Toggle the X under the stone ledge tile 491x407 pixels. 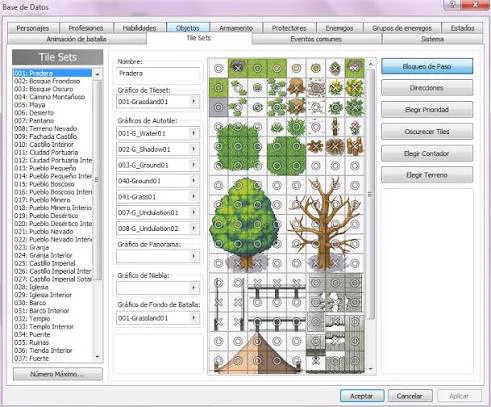316,361
